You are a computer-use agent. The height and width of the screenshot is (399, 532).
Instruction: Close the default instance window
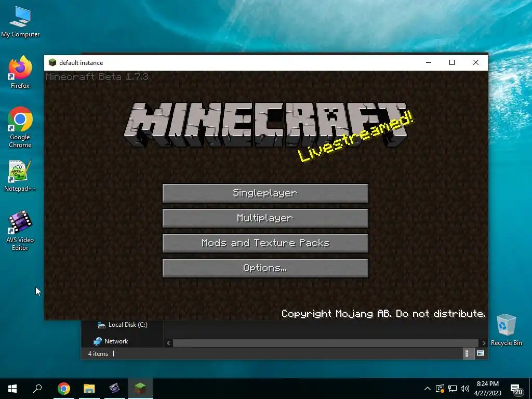(x=476, y=62)
